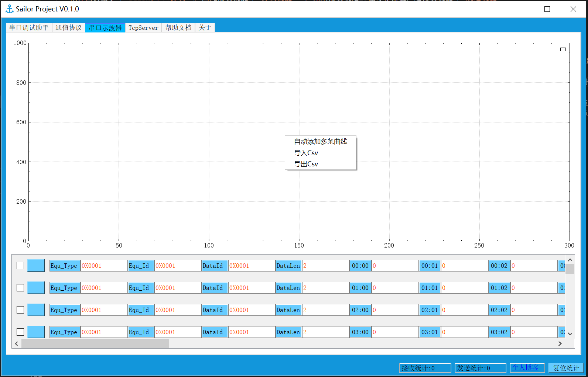Image resolution: width=588 pixels, height=377 pixels.
Task: Open the 个人博客 link
Action: [x=525, y=367]
